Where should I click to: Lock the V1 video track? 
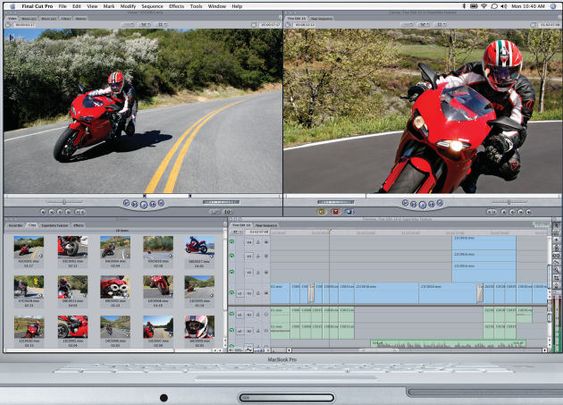point(258,293)
